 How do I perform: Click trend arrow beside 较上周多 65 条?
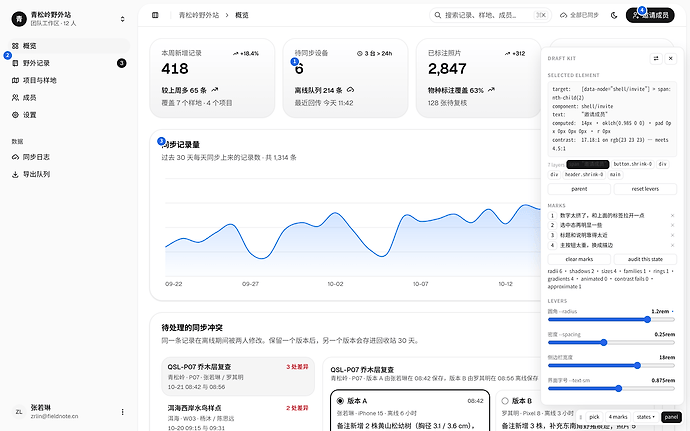tap(214, 90)
